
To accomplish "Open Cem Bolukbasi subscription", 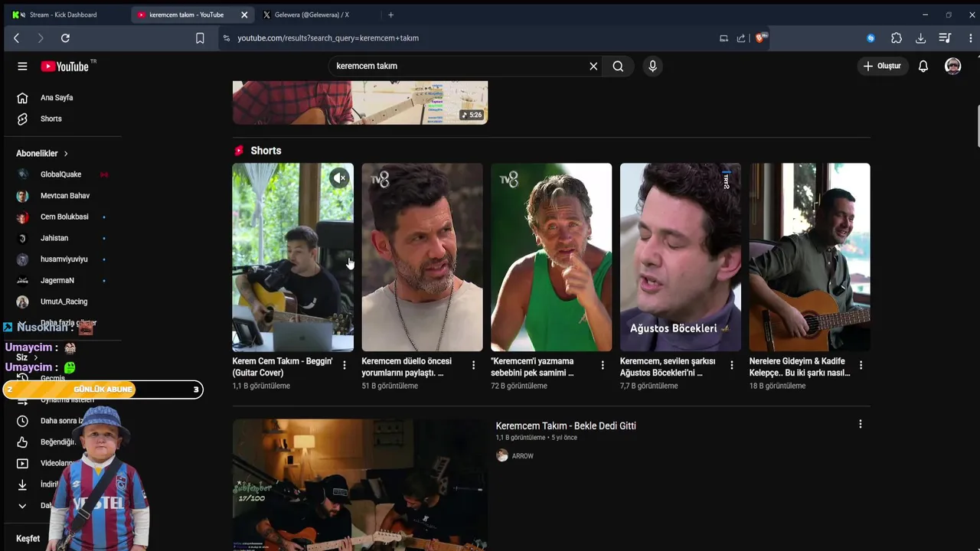I will click(x=64, y=217).
